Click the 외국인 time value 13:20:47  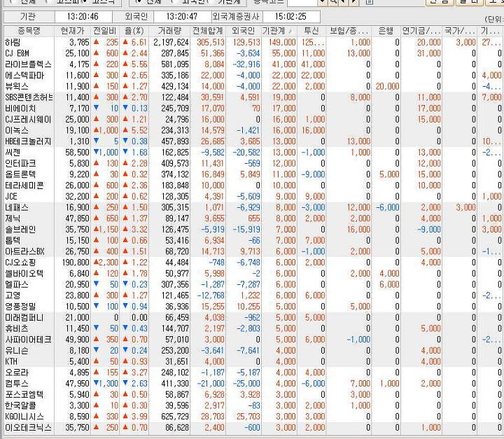(182, 16)
